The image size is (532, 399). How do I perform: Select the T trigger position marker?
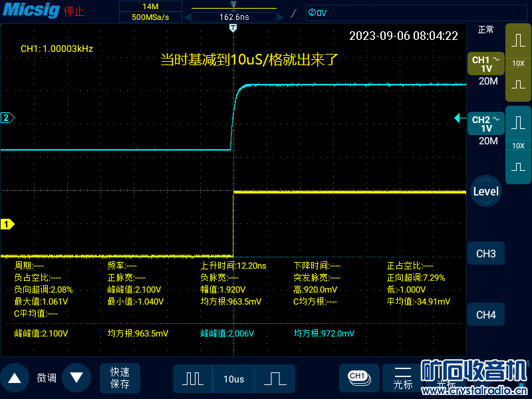coord(233,28)
